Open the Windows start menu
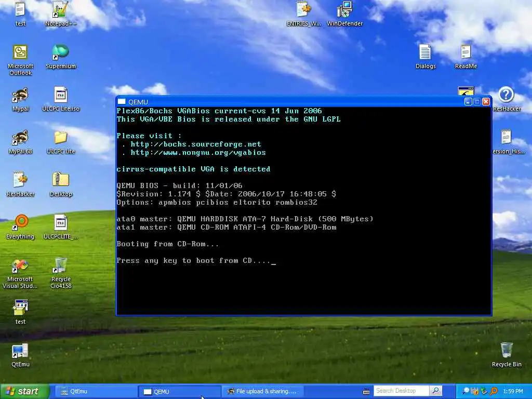The width and height of the screenshot is (532, 399). pos(24,391)
